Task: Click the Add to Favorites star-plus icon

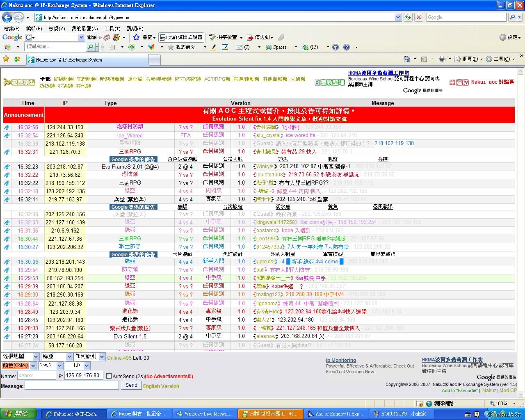Action: pos(17,59)
